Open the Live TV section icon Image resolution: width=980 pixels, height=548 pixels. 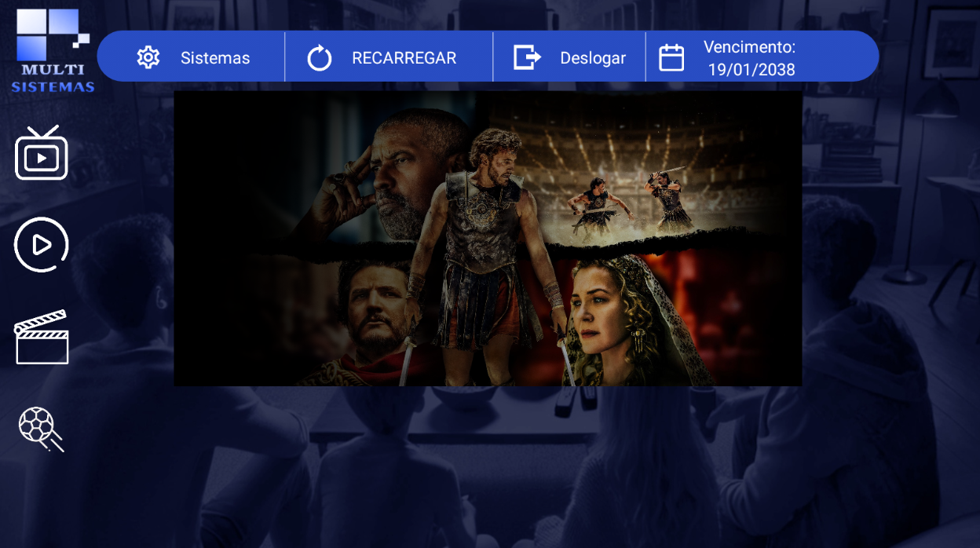pyautogui.click(x=42, y=153)
